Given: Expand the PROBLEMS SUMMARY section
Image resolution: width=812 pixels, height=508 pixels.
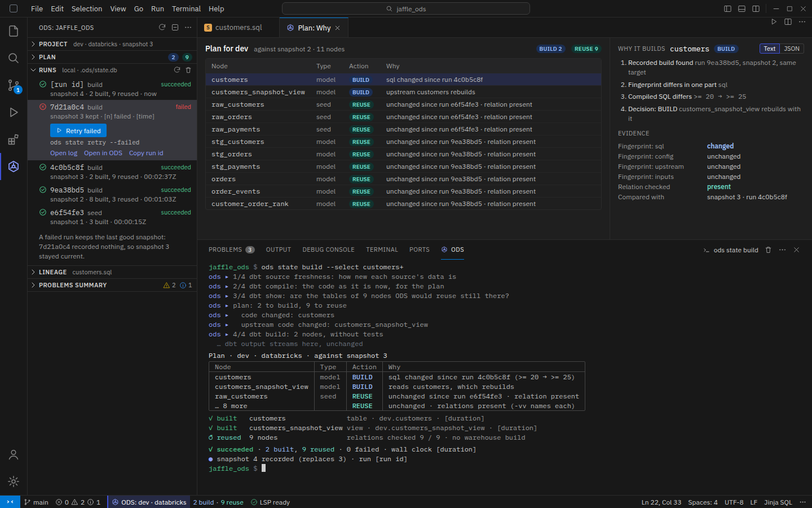Looking at the screenshot, I should click(x=112, y=285).
